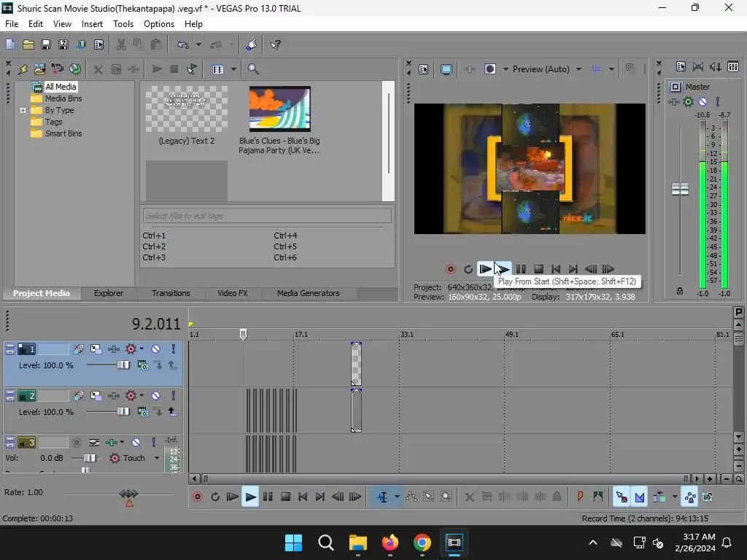Open Touch automation mode dropdown on track 3
The image size is (747, 560).
(x=157, y=458)
